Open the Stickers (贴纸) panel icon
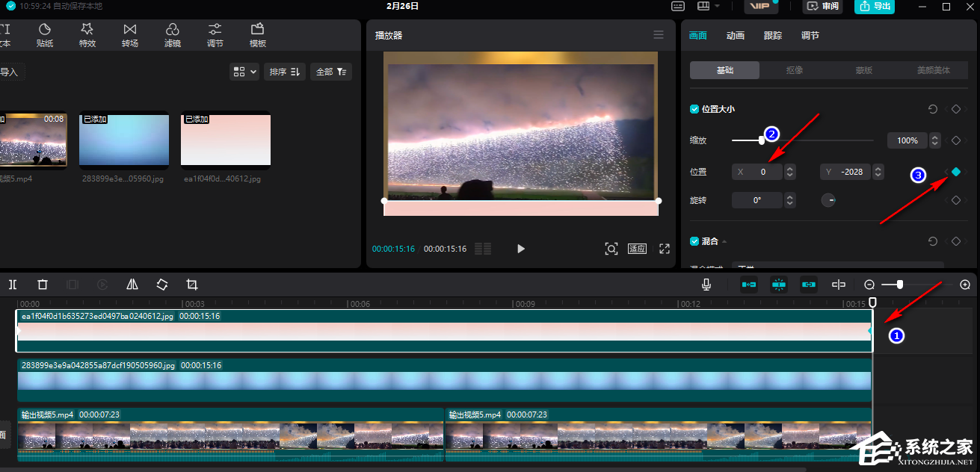Image resolution: width=980 pixels, height=472 pixels. click(x=45, y=34)
